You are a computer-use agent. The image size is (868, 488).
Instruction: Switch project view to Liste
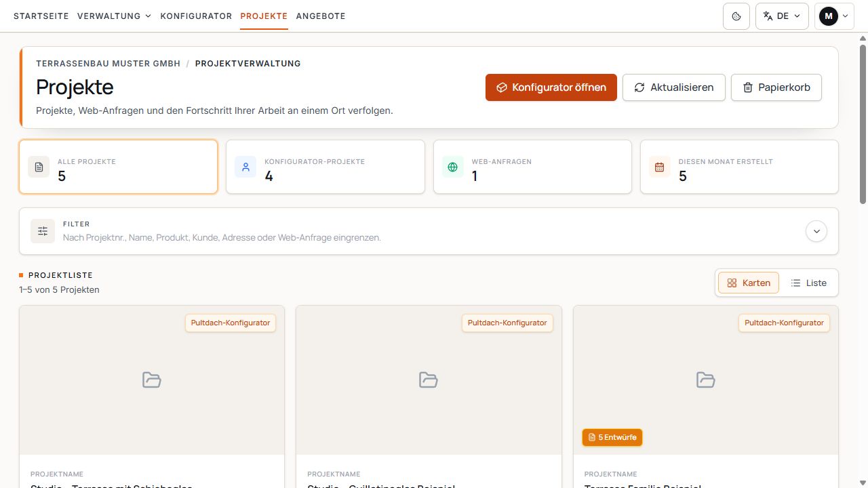[808, 283]
